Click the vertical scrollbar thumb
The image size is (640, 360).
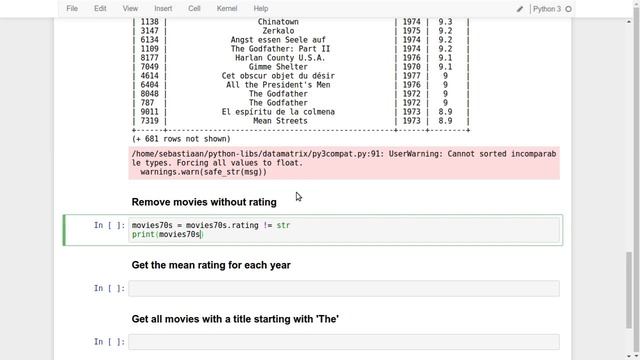point(629,290)
